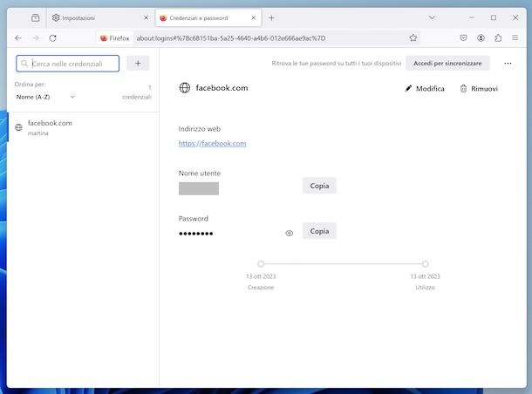Open the Firefox account icon
The width and height of the screenshot is (532, 394).
pos(481,38)
